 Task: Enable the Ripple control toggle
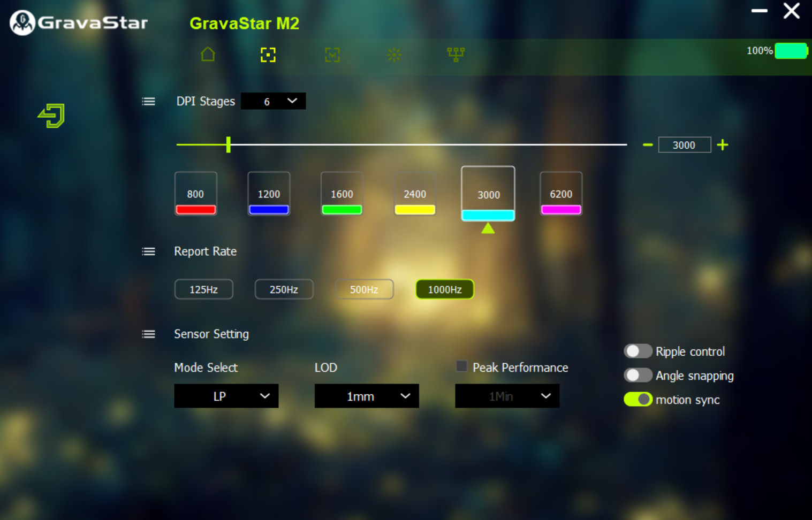click(638, 351)
